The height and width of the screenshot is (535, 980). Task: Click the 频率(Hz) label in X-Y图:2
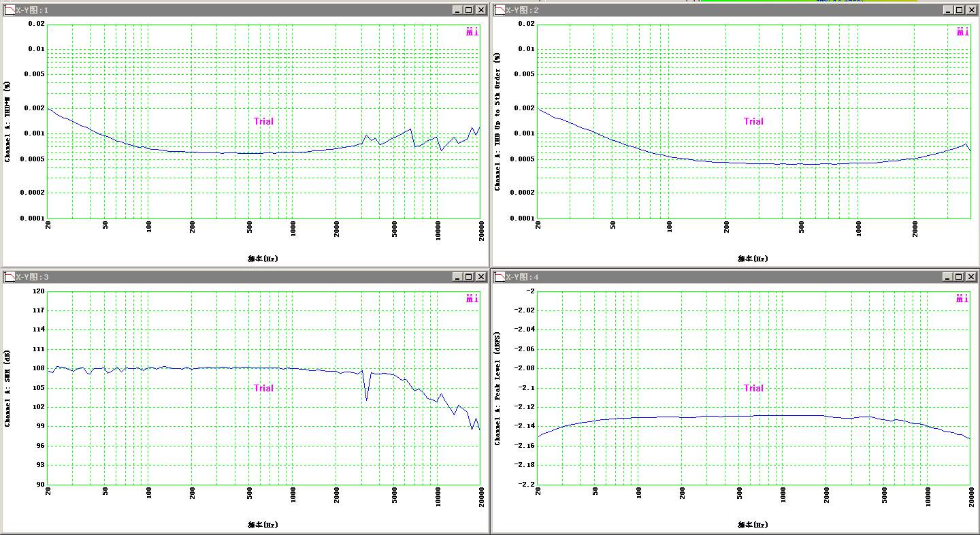753,259
